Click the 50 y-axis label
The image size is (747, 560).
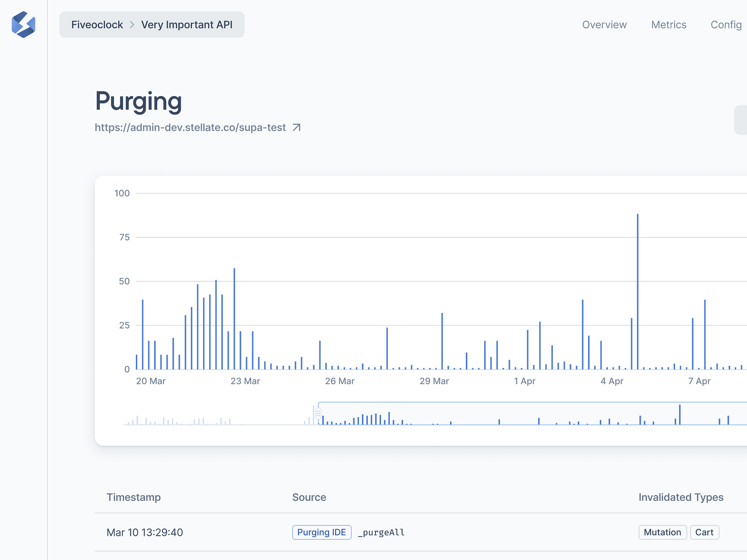point(125,281)
